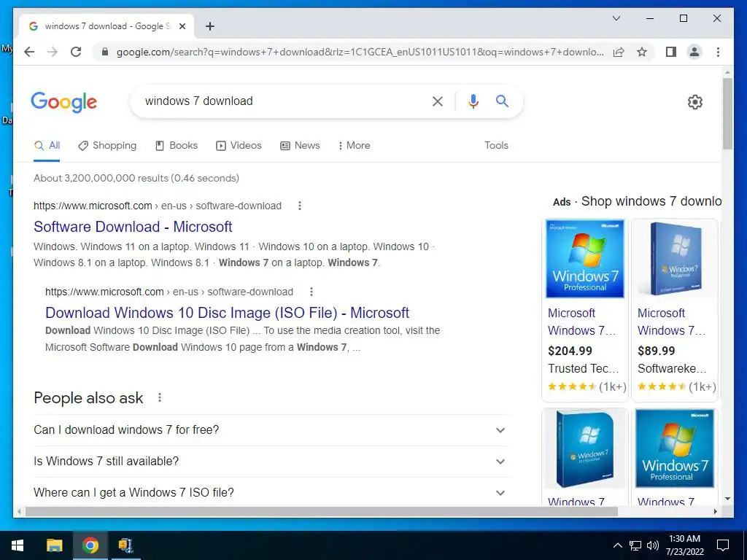Viewport: 747px width, 560px height.
Task: Expand 'Is Windows 7 still available?' question
Action: pyautogui.click(x=271, y=462)
